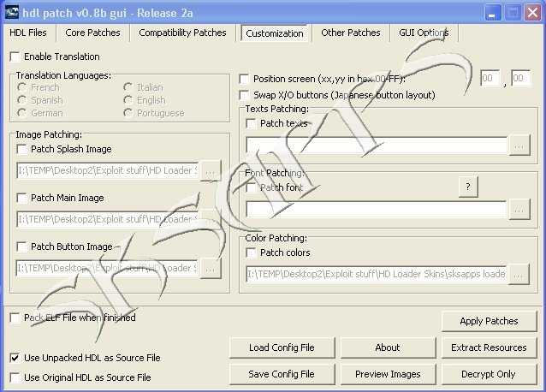Screen dimensions: 546x392
Task: Browse for splash image file
Action: click(211, 171)
